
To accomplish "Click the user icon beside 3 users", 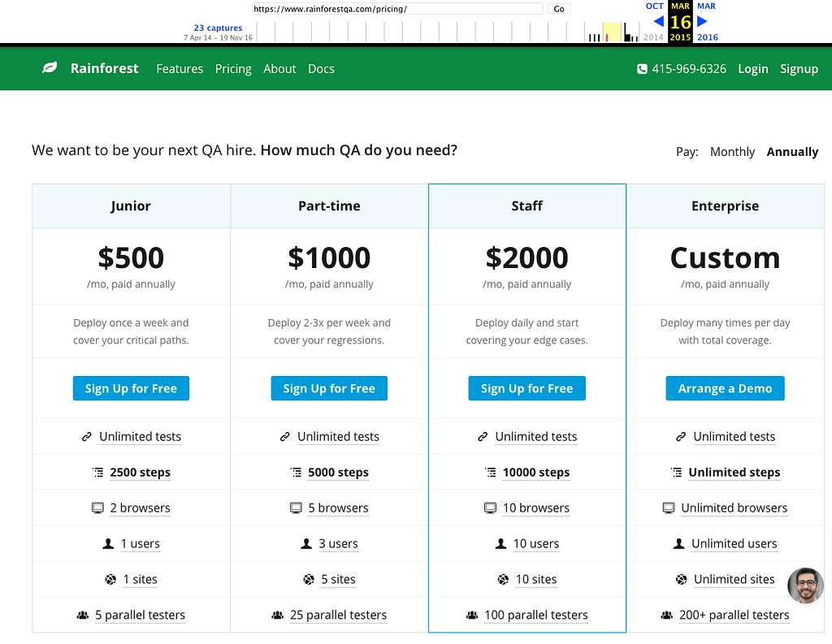I will [x=306, y=544].
